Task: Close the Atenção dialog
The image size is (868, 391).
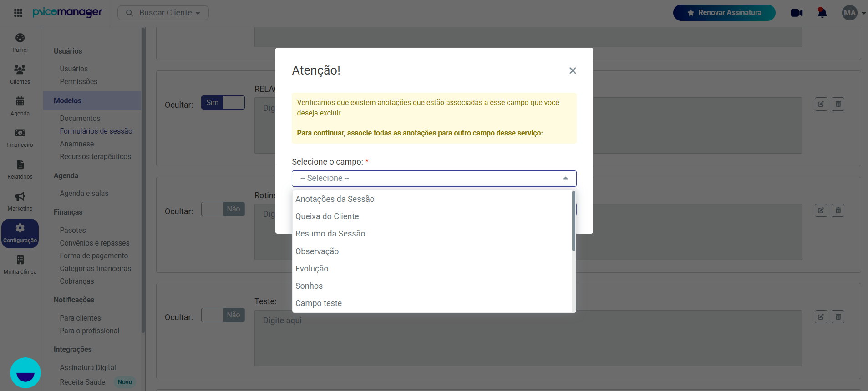Action: [573, 70]
